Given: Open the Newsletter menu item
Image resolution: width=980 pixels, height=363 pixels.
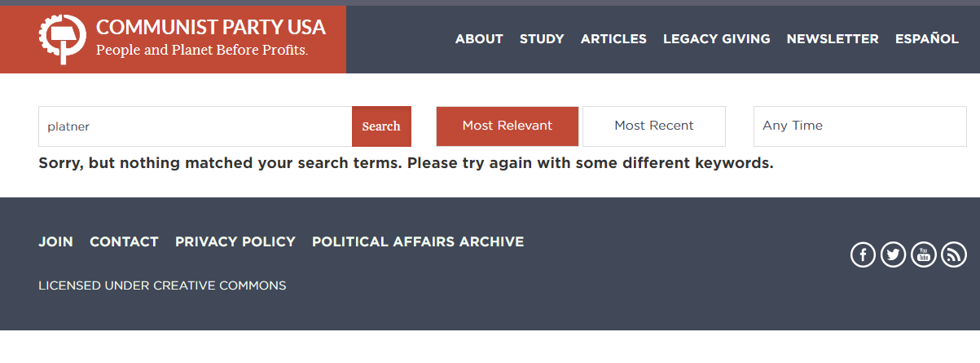Looking at the screenshot, I should click(x=833, y=39).
